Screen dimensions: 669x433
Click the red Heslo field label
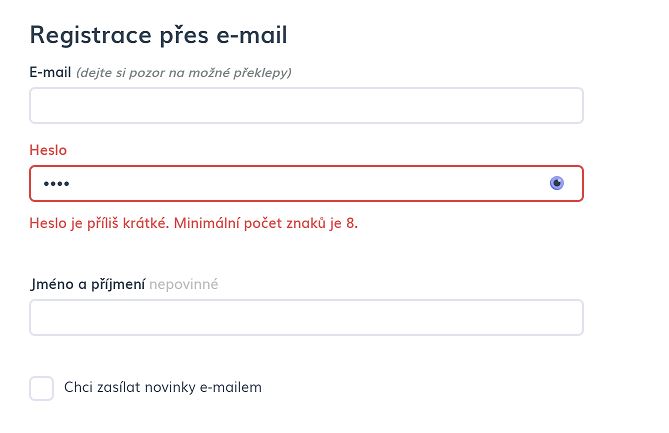pos(48,150)
